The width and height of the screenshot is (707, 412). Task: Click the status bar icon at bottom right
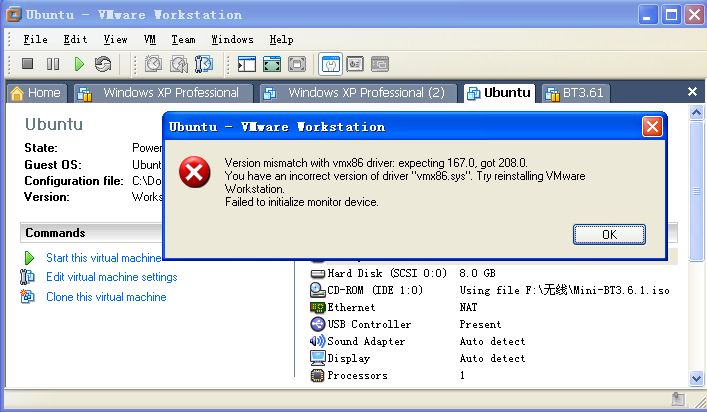pyautogui.click(x=678, y=399)
